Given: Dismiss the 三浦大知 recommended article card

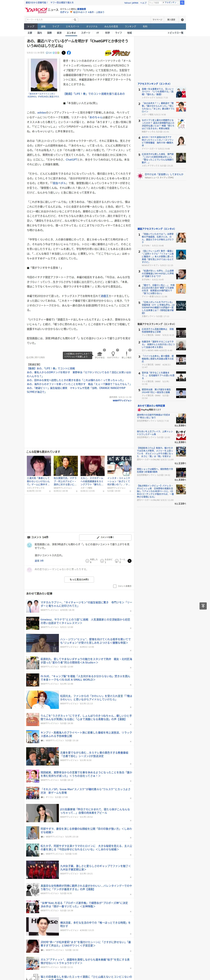Looking at the screenshot, I should 50,491.
